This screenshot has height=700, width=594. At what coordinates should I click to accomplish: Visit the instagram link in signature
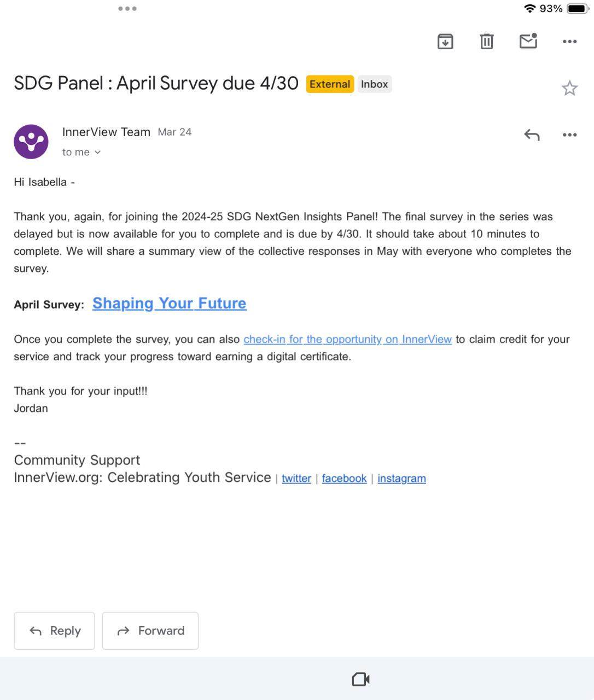pos(401,479)
